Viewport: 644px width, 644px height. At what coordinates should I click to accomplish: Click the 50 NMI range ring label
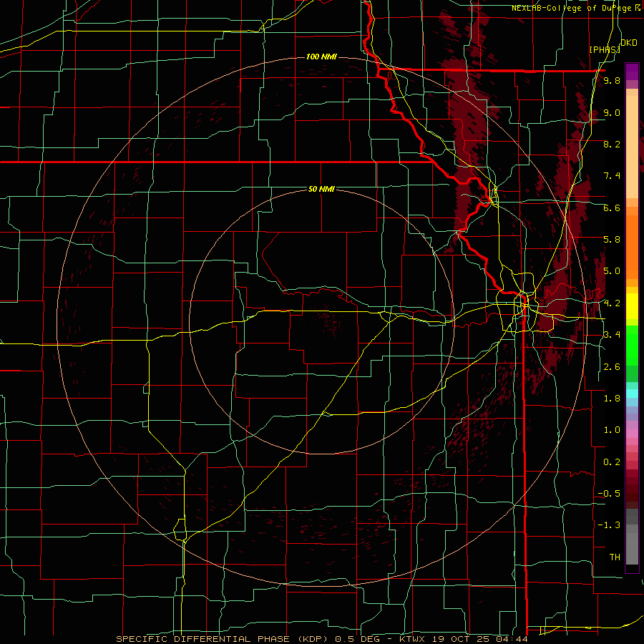(x=321, y=189)
